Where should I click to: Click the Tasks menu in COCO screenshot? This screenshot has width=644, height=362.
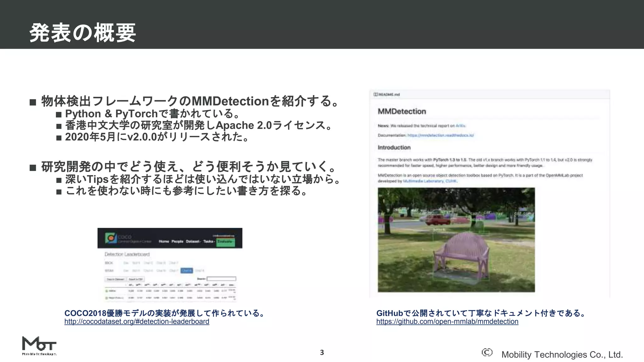[209, 241]
